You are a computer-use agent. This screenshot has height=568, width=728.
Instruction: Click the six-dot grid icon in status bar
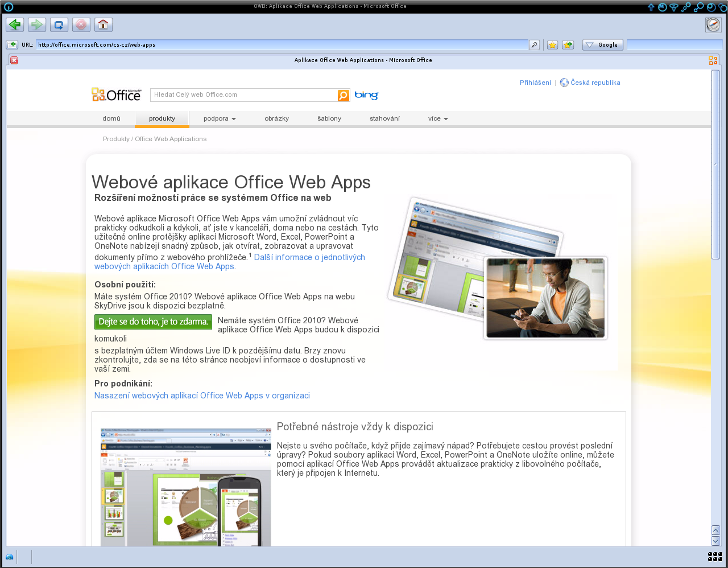tap(715, 557)
